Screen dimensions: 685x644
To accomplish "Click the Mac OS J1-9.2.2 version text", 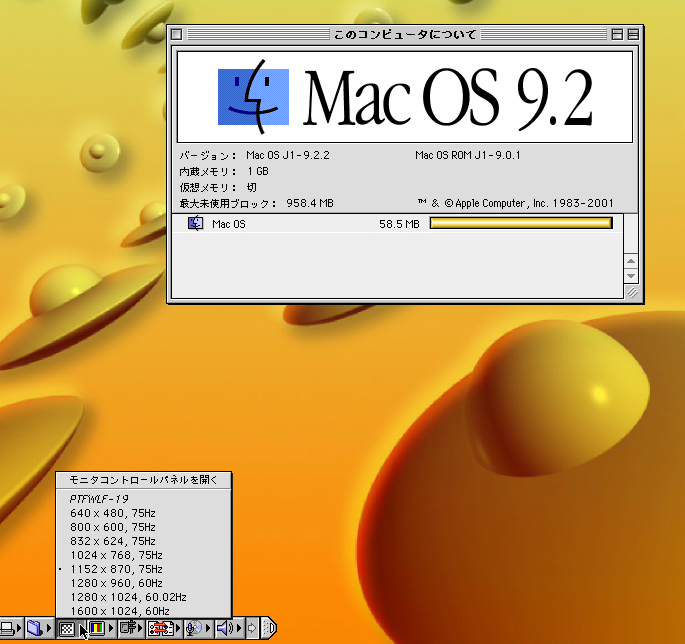I will tap(288, 156).
